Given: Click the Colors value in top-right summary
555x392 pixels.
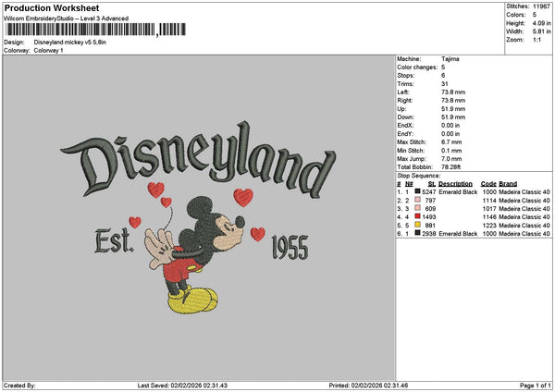Looking at the screenshot, I should (x=535, y=15).
